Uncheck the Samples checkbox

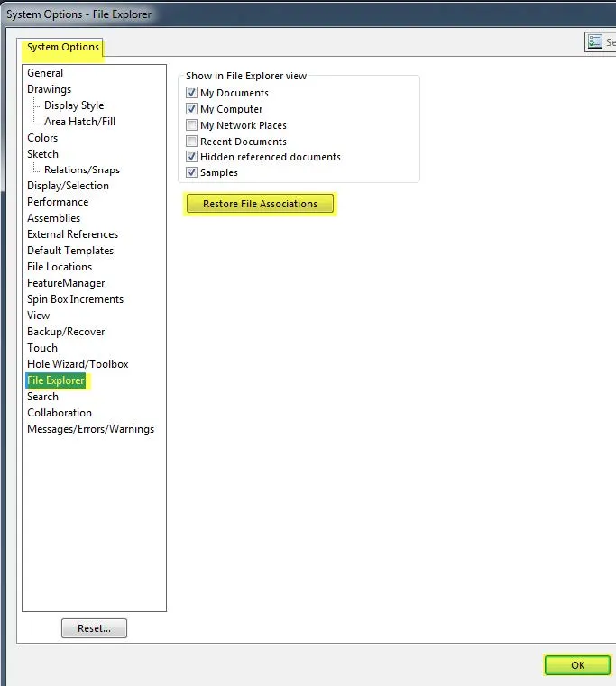(191, 172)
